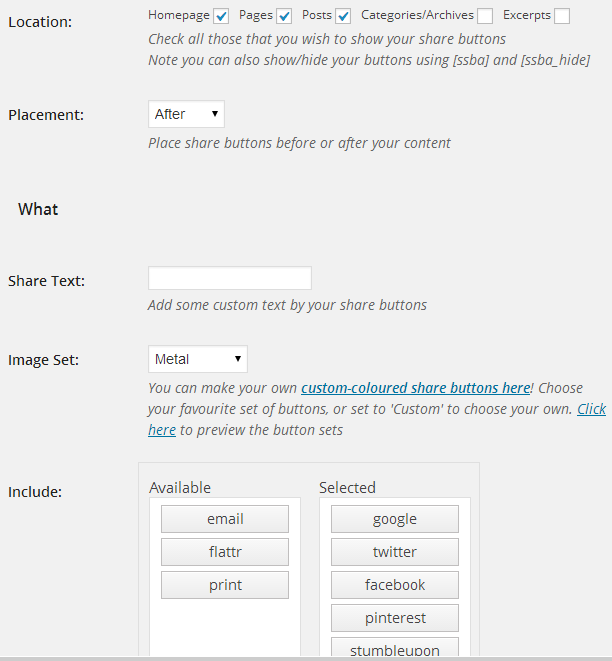Open the Placement dropdown showing After
This screenshot has width=612, height=661.
point(186,114)
